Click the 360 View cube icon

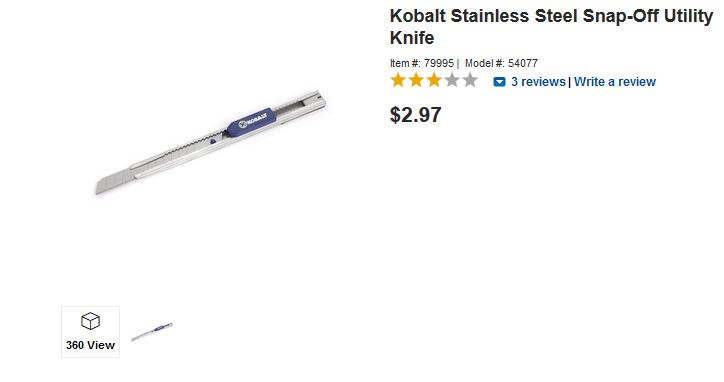pos(90,321)
